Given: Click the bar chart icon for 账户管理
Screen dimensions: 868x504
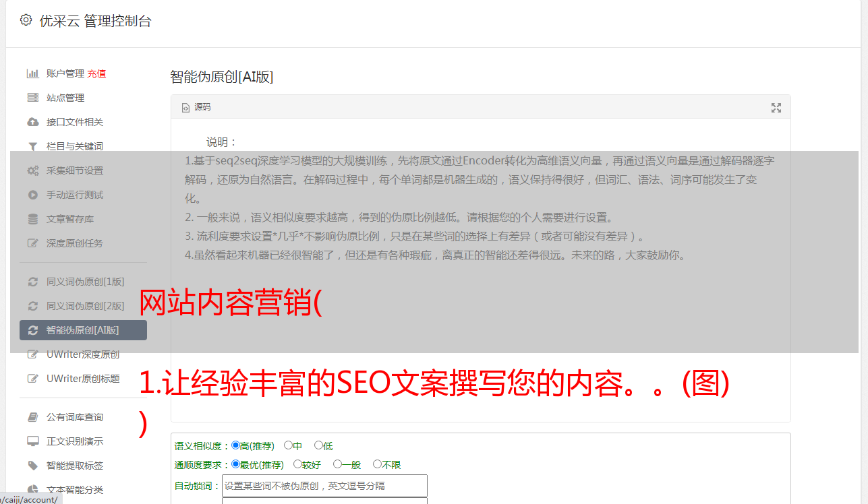Looking at the screenshot, I should [x=32, y=73].
